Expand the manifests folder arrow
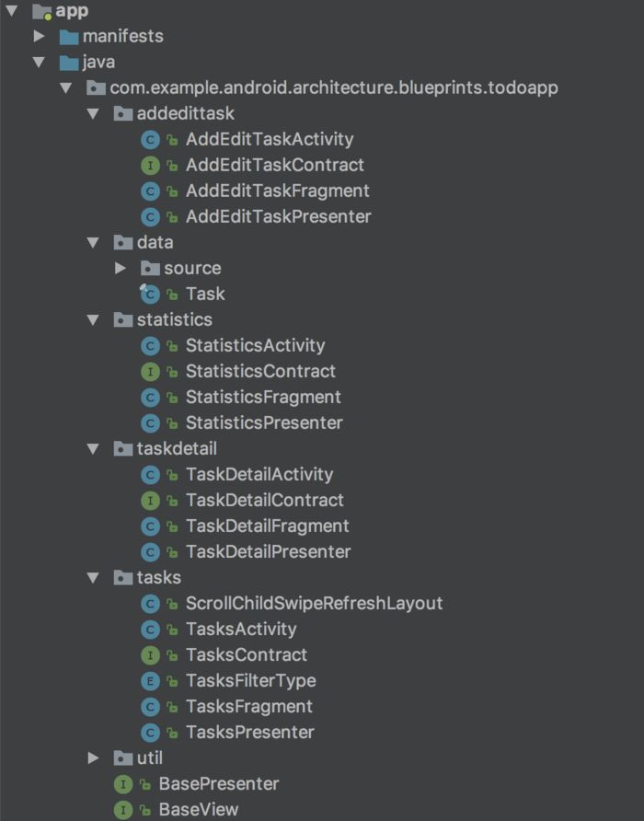The height and width of the screenshot is (821, 644). point(39,37)
